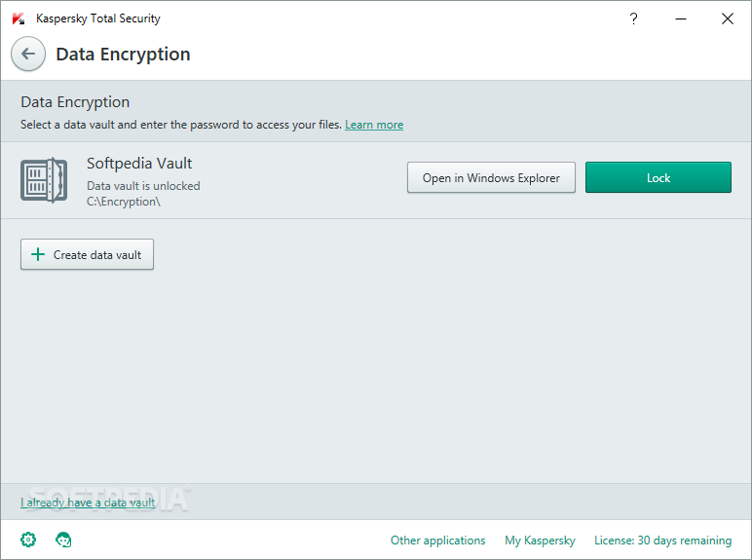
Task: Click the C:\Encryption\ vault path
Action: [124, 202]
